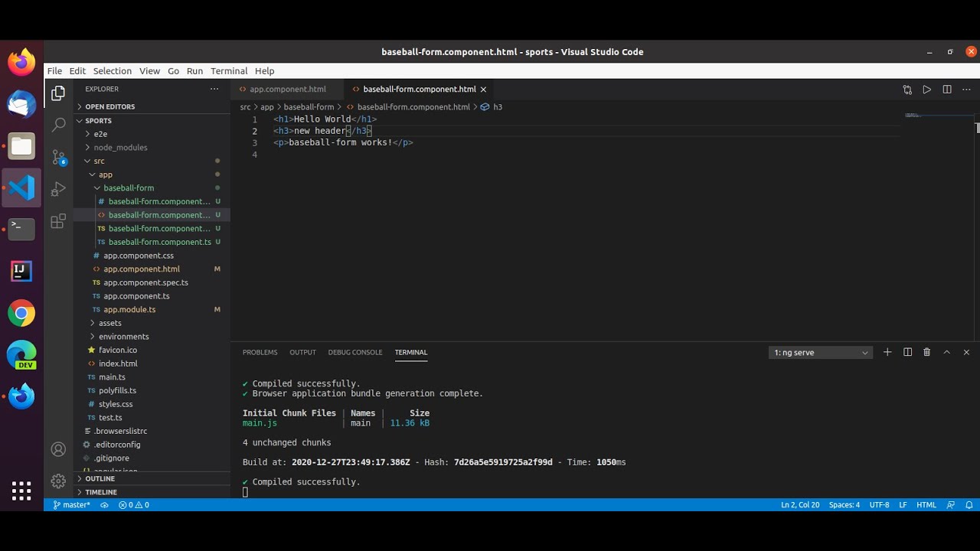Open the Extensions view

[x=58, y=222]
